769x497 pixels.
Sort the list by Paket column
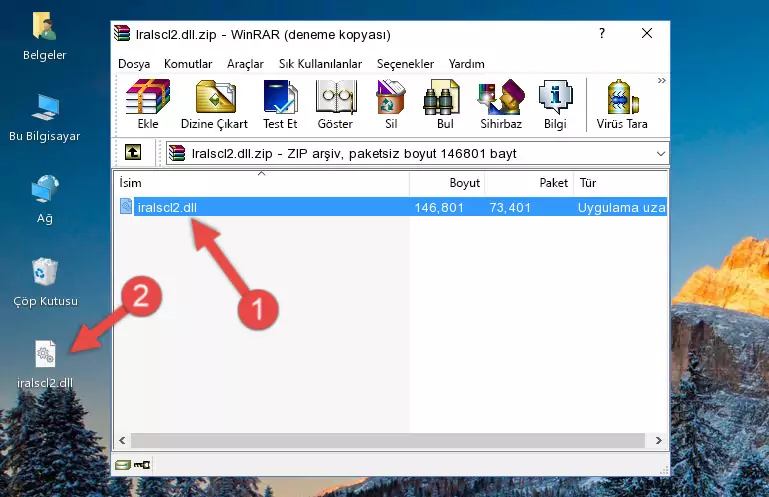529,183
